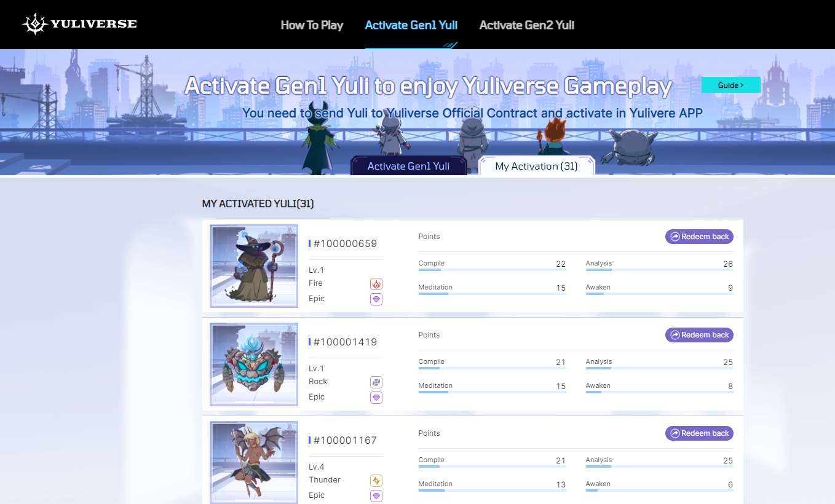This screenshot has height=504, width=835.
Task: Open wizard Yuli #100000659 thumbnail
Action: pyautogui.click(x=254, y=266)
